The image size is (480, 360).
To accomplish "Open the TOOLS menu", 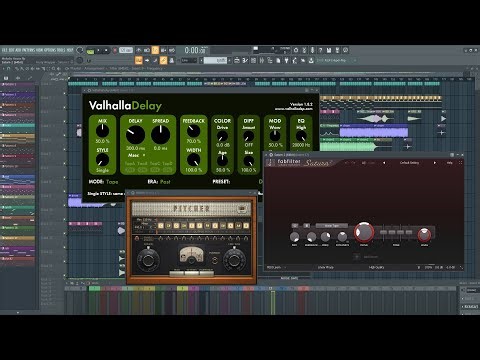I will pyautogui.click(x=60, y=50).
